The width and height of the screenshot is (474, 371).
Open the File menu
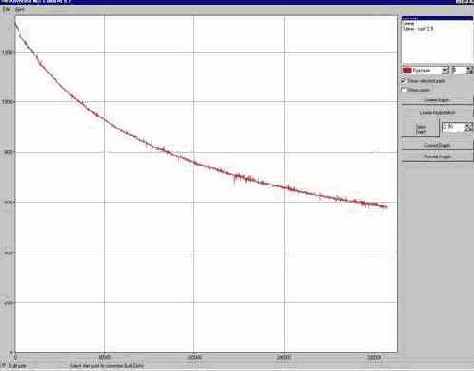coord(6,10)
